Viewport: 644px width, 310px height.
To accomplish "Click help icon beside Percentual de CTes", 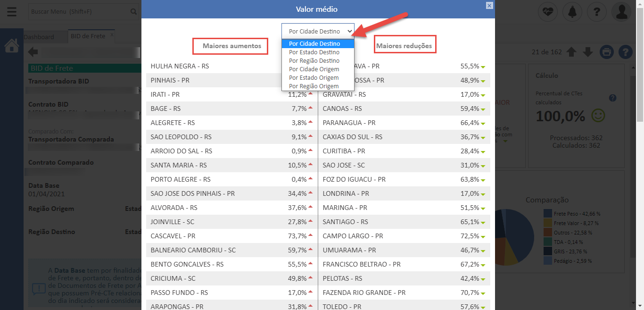I will click(x=612, y=98).
